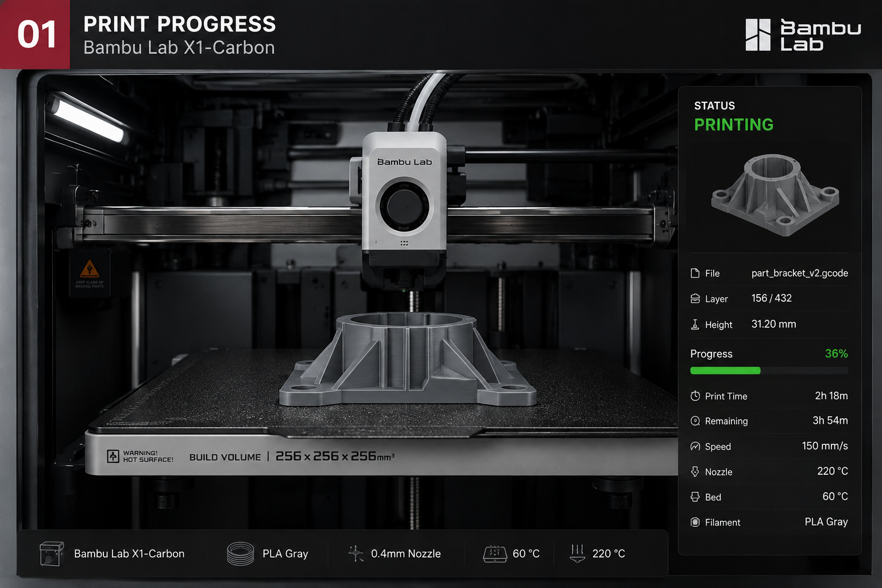Image resolution: width=882 pixels, height=588 pixels.
Task: Click the 220 °C label in bottom bar
Action: click(609, 554)
